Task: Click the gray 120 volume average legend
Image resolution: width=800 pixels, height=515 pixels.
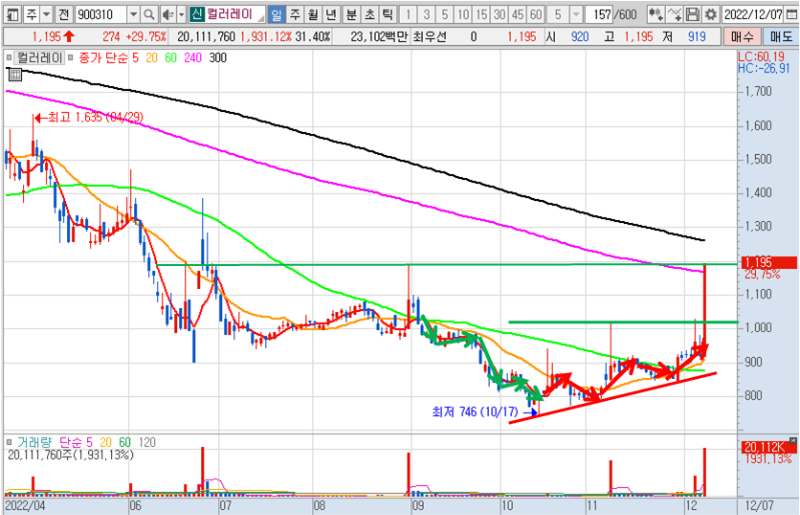Action: click(147, 442)
